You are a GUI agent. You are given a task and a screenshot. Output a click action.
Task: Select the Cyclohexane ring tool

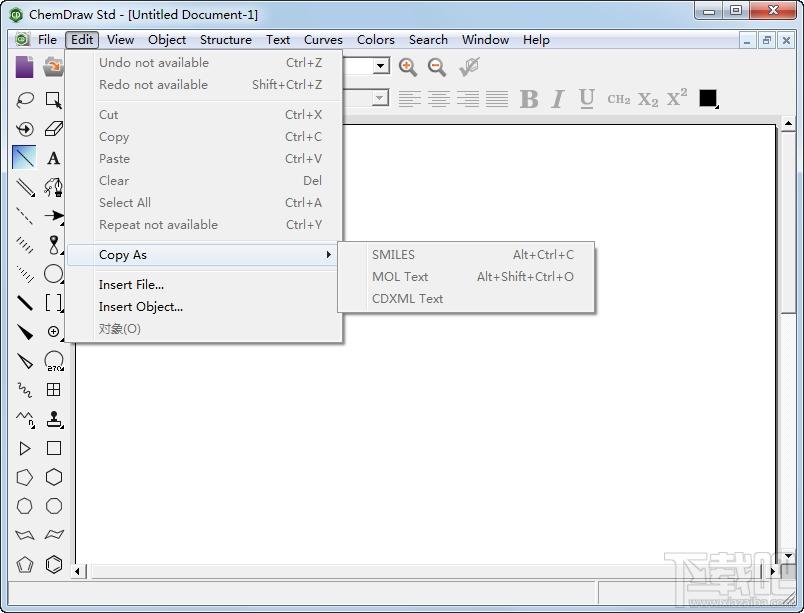coord(54,477)
